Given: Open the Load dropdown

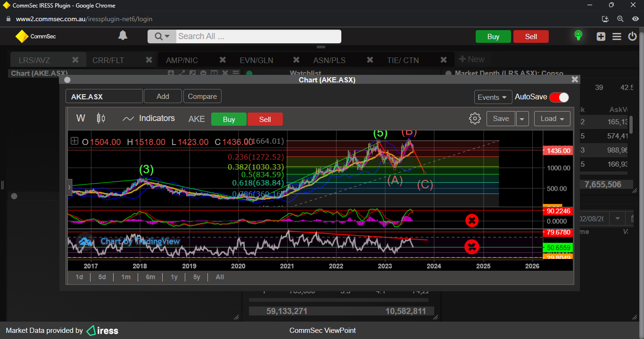Looking at the screenshot, I should (x=552, y=119).
